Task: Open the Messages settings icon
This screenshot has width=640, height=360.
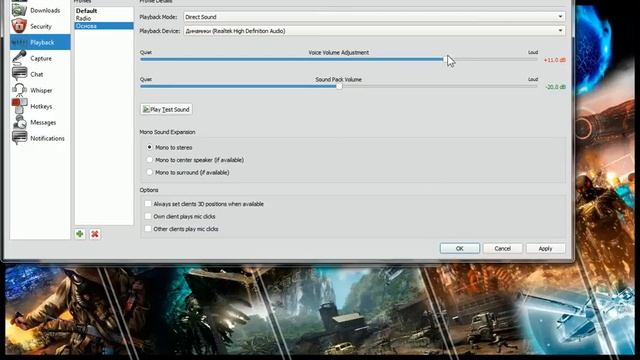Action: 19,122
